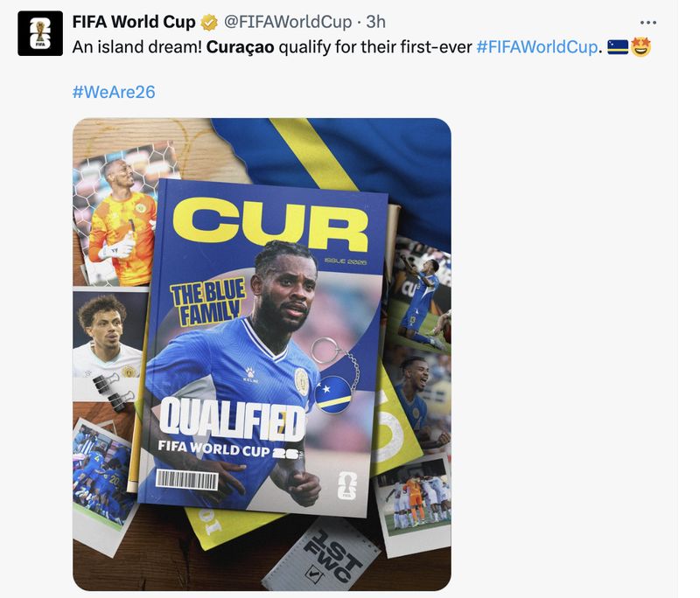Click the 3h post timestamp
Image resolution: width=700 pixels, height=598 pixels.
coord(375,22)
